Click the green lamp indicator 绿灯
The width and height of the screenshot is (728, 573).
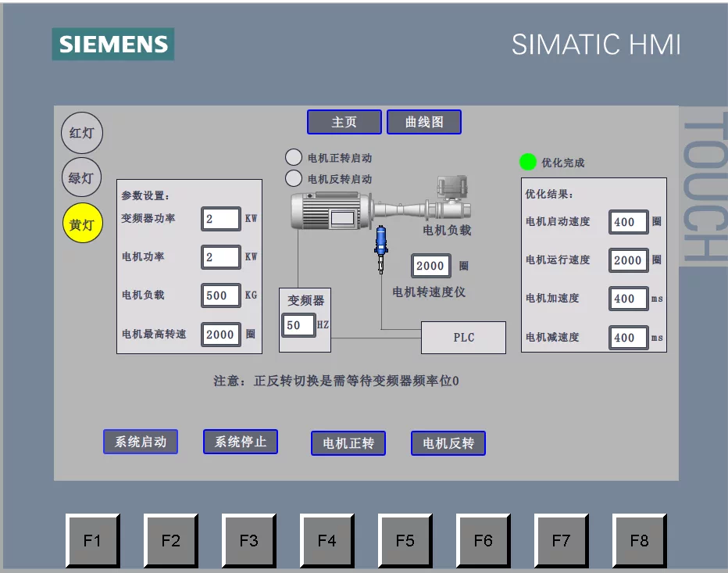[81, 177]
